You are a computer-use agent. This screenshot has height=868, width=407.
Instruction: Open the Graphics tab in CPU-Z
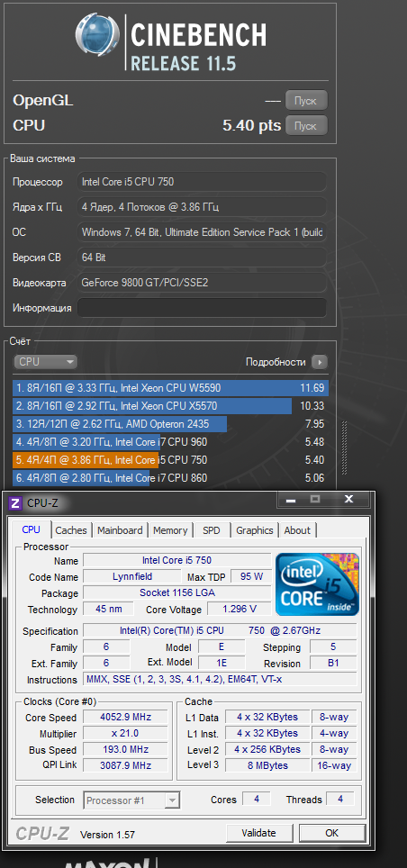[x=255, y=530]
